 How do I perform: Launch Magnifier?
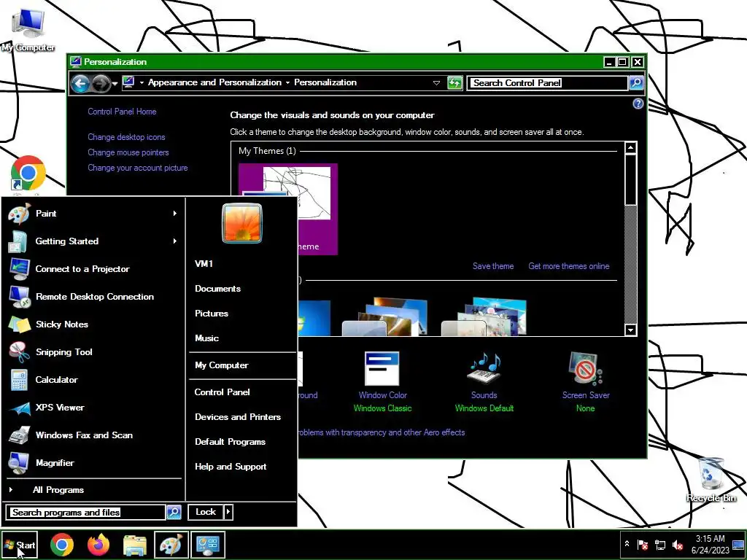tap(93, 462)
